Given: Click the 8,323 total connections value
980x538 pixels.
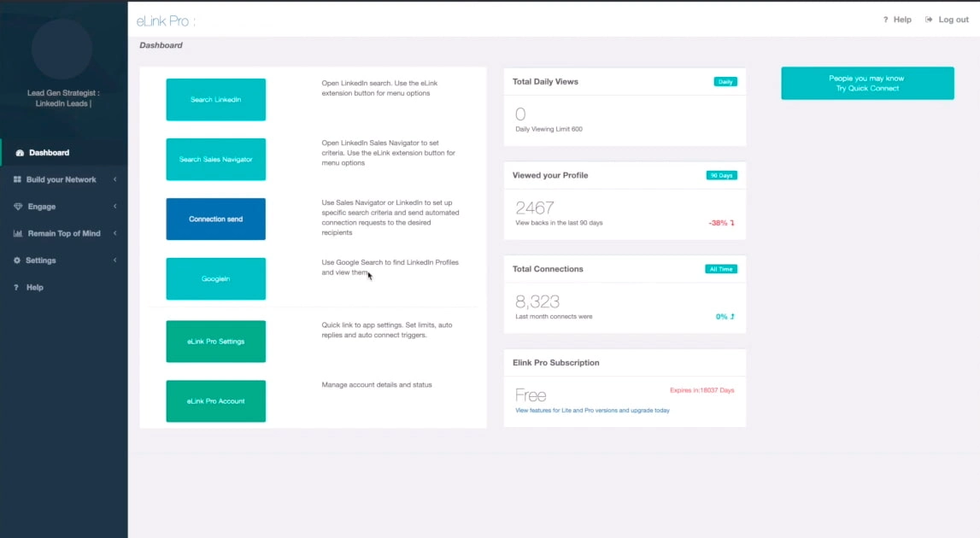Looking at the screenshot, I should coord(537,301).
